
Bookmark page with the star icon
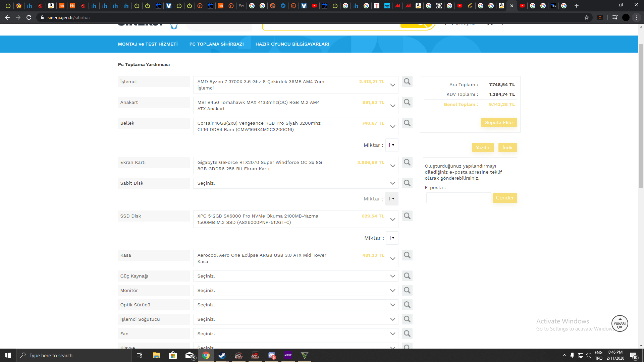tap(587, 17)
